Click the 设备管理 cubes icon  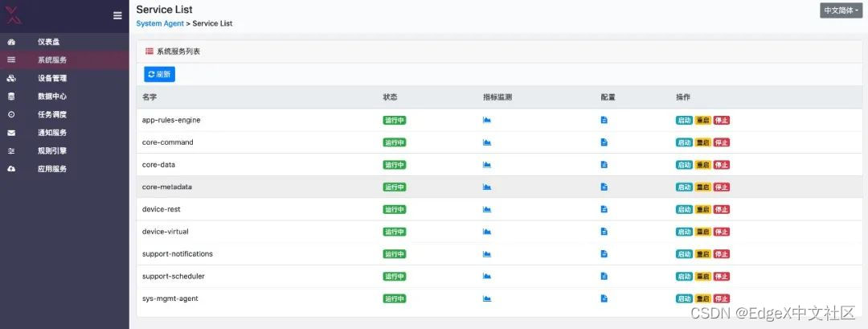pos(11,78)
